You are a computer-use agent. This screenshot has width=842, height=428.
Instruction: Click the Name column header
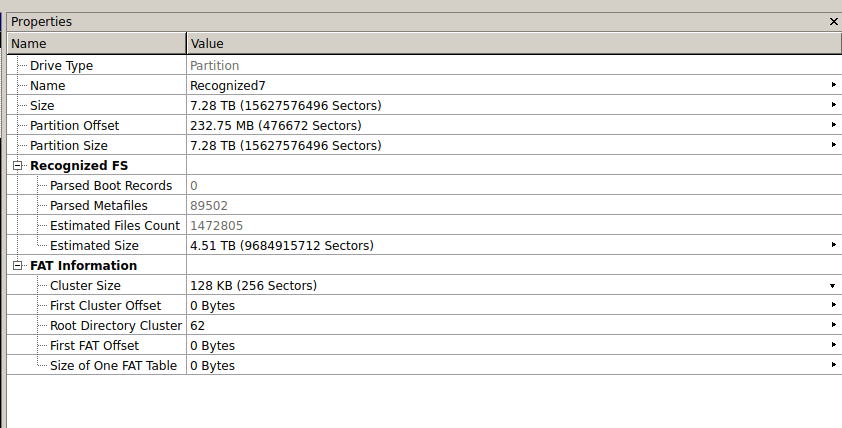97,43
